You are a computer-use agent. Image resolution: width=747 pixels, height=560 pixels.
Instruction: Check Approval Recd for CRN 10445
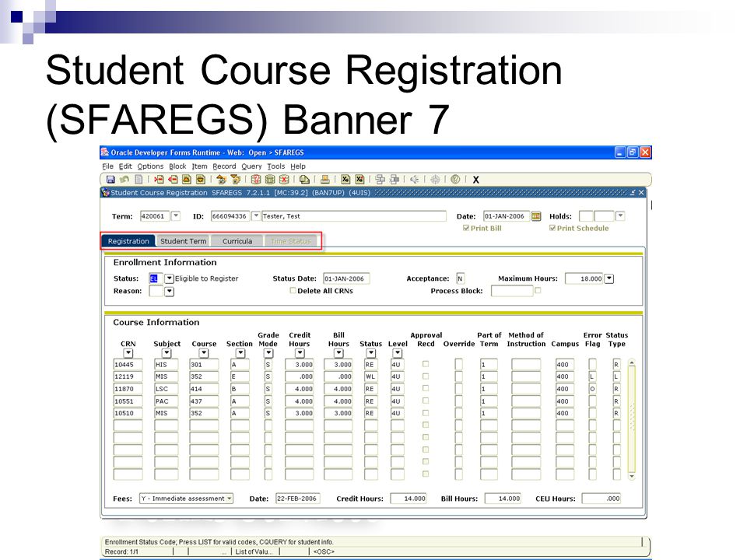pos(426,364)
